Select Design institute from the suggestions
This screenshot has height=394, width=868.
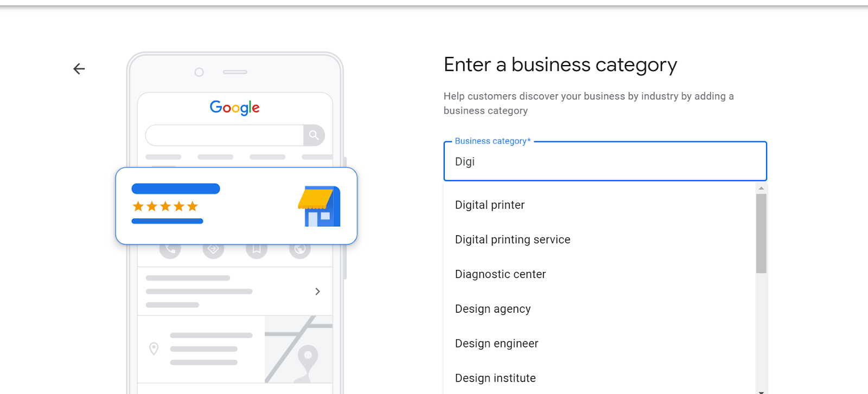[495, 378]
